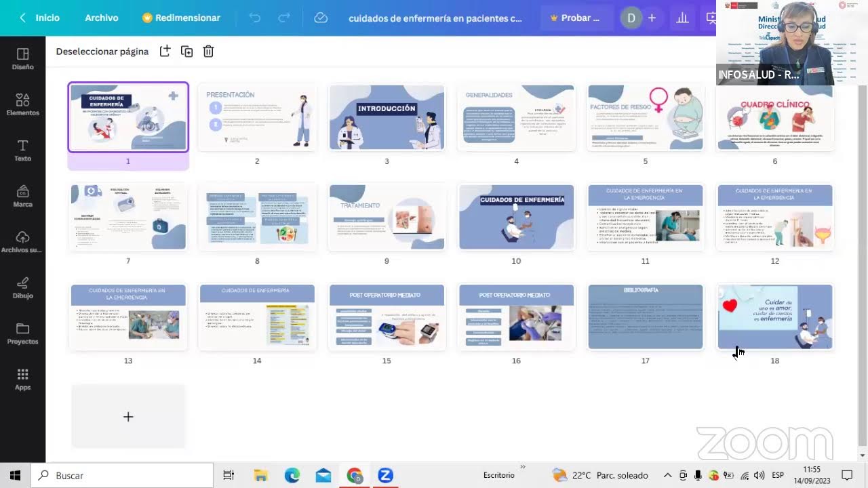Select page 18 thumbnail with heart

pos(775,317)
